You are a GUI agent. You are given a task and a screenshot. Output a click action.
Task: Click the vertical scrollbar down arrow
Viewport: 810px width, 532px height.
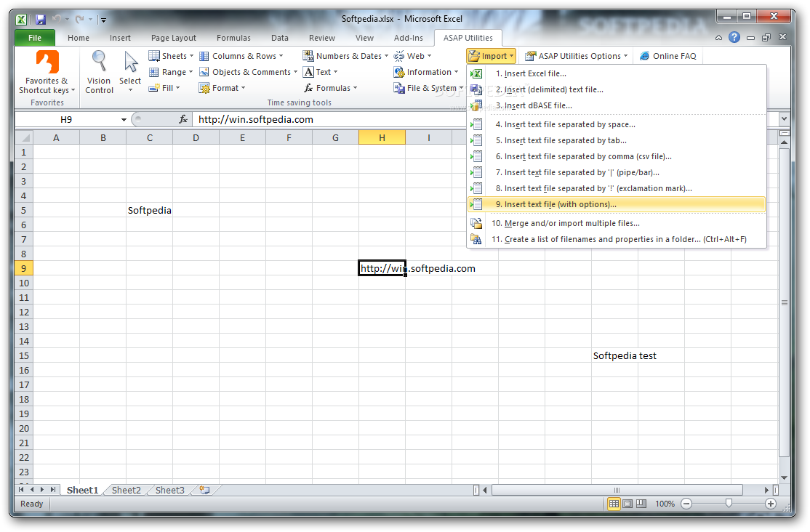pyautogui.click(x=784, y=477)
